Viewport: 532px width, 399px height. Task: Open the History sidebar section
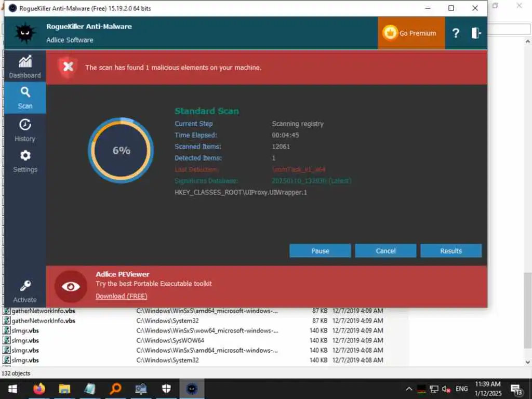click(25, 130)
